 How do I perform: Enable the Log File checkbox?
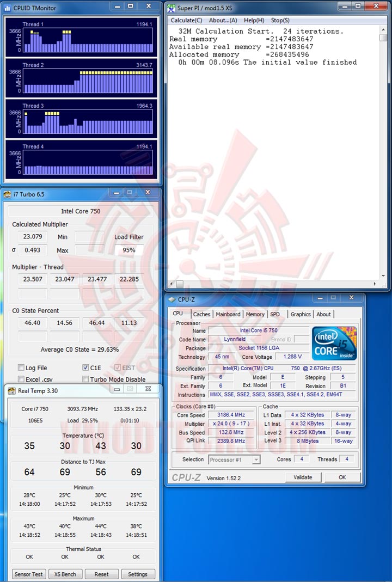click(x=21, y=367)
